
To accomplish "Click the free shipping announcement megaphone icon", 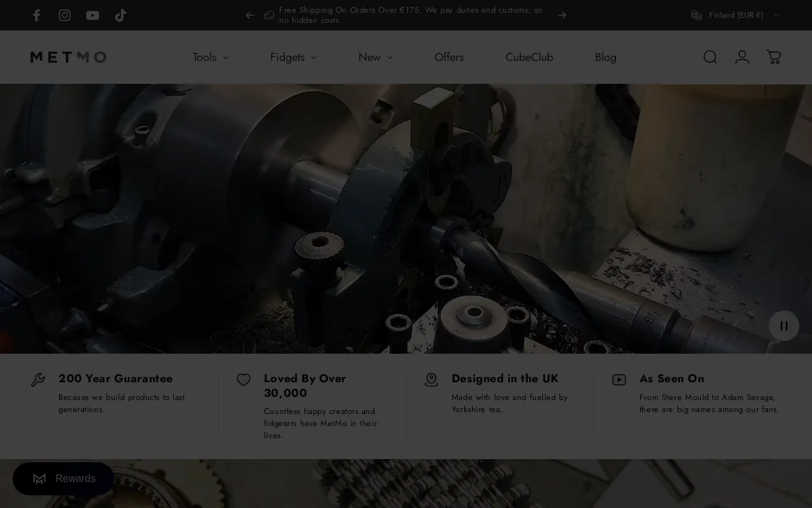I will [268, 15].
